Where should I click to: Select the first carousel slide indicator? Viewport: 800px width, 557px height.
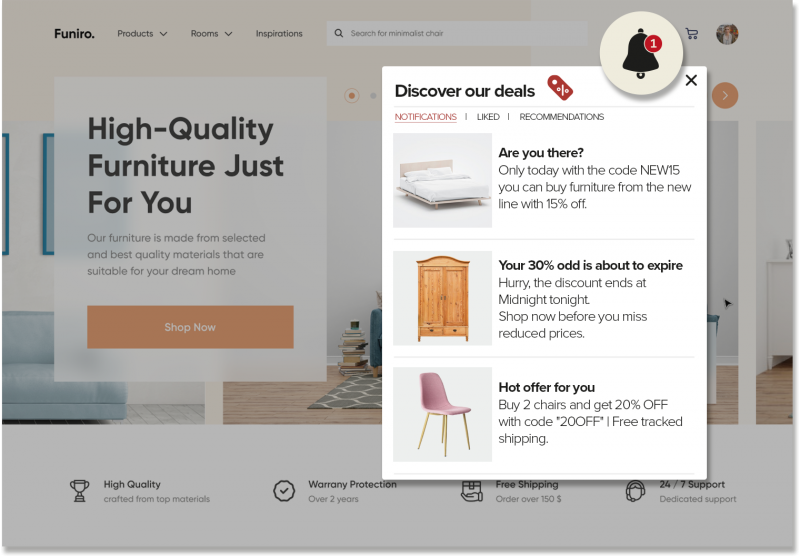coord(352,95)
